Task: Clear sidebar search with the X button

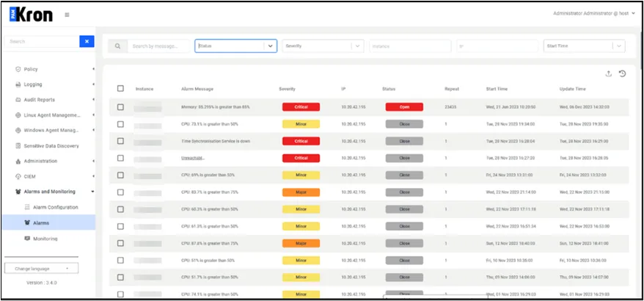Action: click(87, 42)
